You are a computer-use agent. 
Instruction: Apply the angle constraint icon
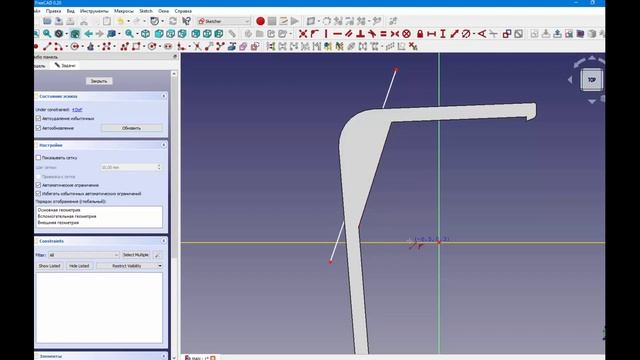(482, 34)
